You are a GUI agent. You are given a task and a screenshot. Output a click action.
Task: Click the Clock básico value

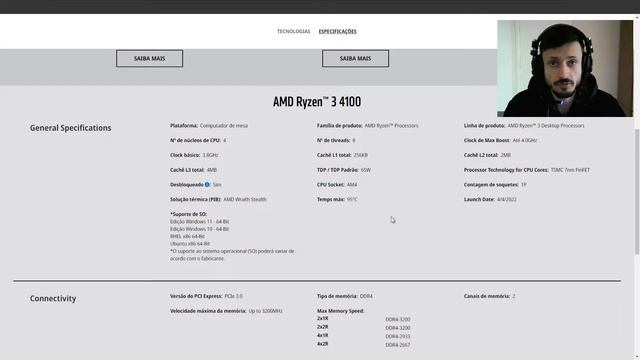(x=210, y=155)
